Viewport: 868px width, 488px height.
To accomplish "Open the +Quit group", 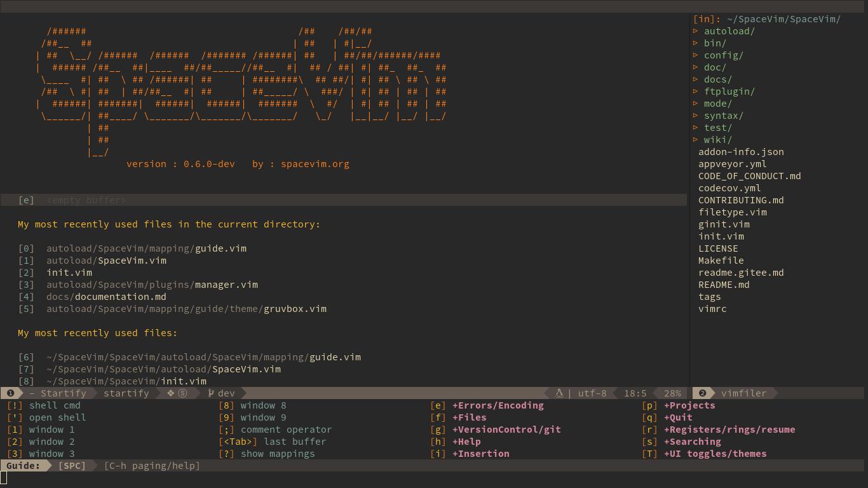I will [x=667, y=417].
